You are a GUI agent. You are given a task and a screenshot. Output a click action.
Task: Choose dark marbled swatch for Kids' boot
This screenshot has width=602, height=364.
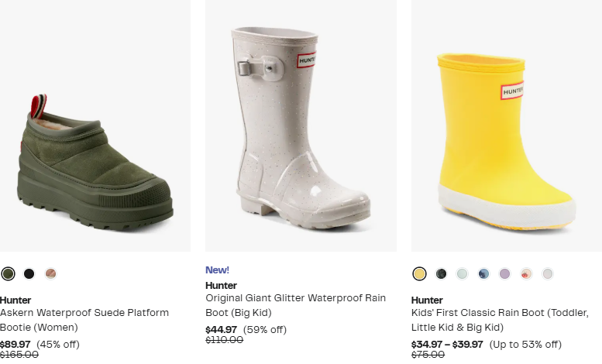[x=442, y=273]
